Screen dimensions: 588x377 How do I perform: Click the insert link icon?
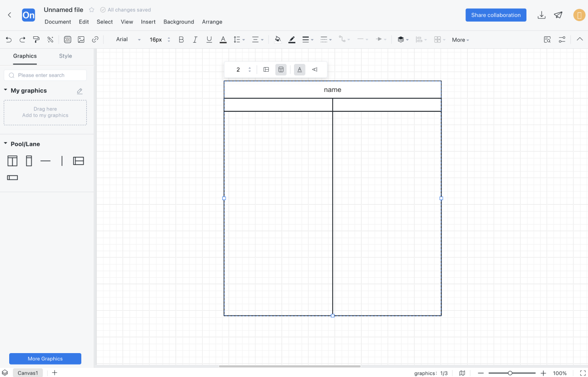[x=95, y=40]
